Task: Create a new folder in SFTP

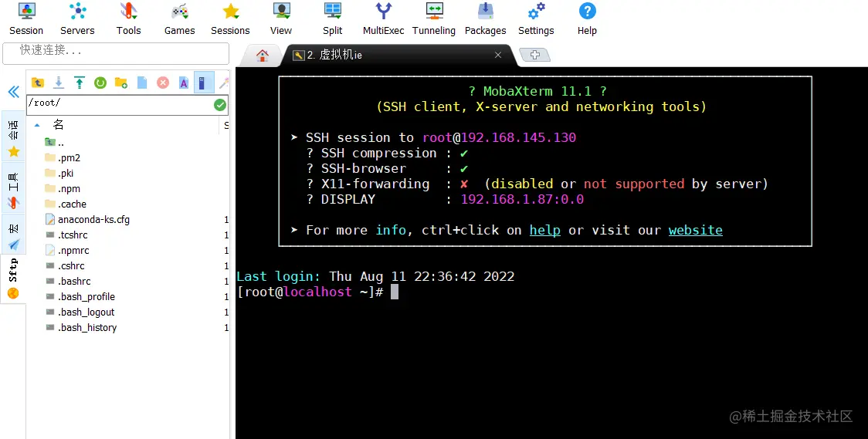Action: point(120,83)
